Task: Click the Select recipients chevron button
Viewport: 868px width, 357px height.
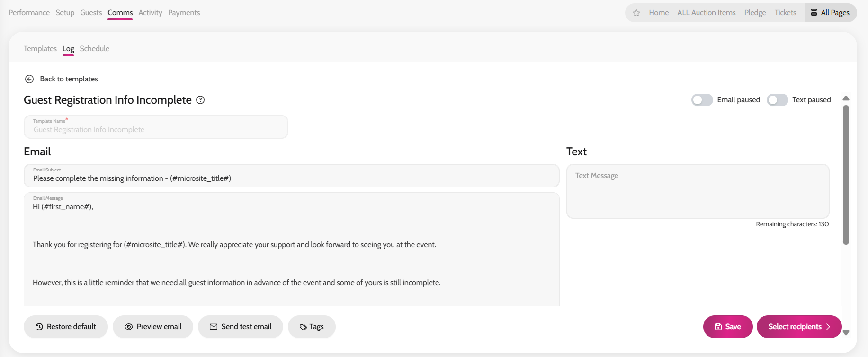Action: (x=799, y=327)
